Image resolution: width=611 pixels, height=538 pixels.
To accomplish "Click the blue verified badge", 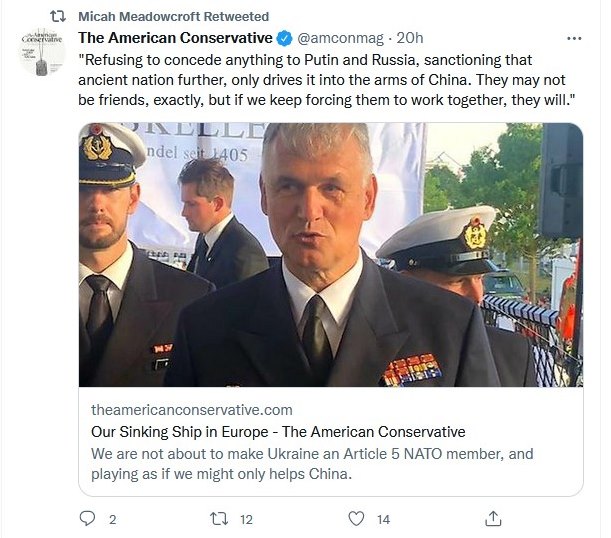I will [x=284, y=38].
